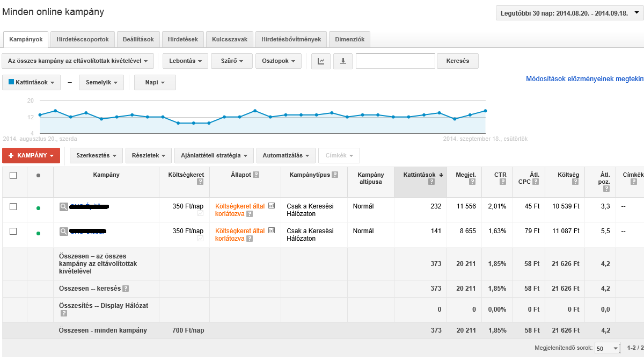Viewport: 644px width, 360px height.
Task: Open help icon under Összesítés -- Display Hálózat
Action: (63, 313)
